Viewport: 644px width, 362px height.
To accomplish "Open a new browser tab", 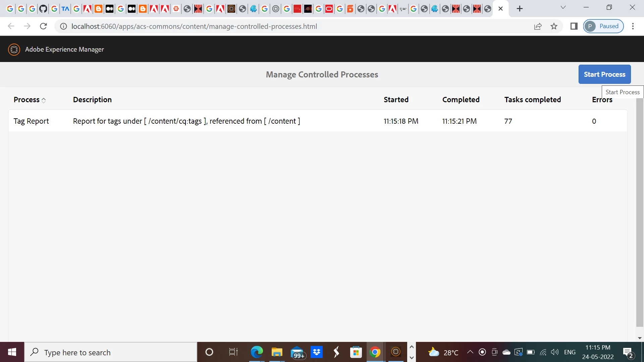I will pos(520,9).
